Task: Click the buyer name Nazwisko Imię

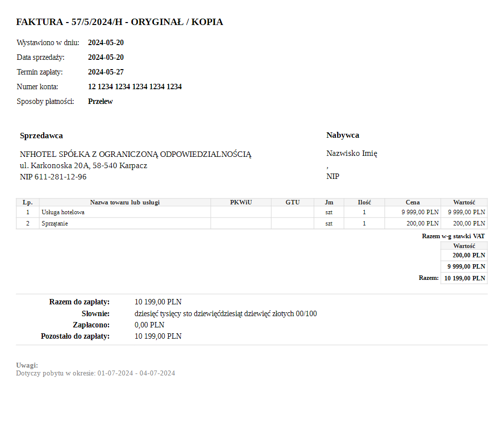Action: pos(352,153)
